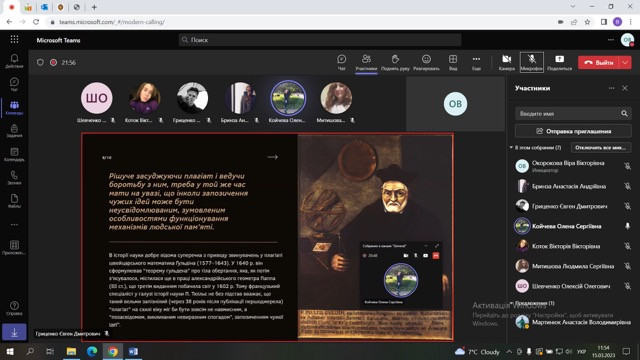Select Окорокова Віра Вікторівна in list
The image size is (640, 360).
coord(573,166)
